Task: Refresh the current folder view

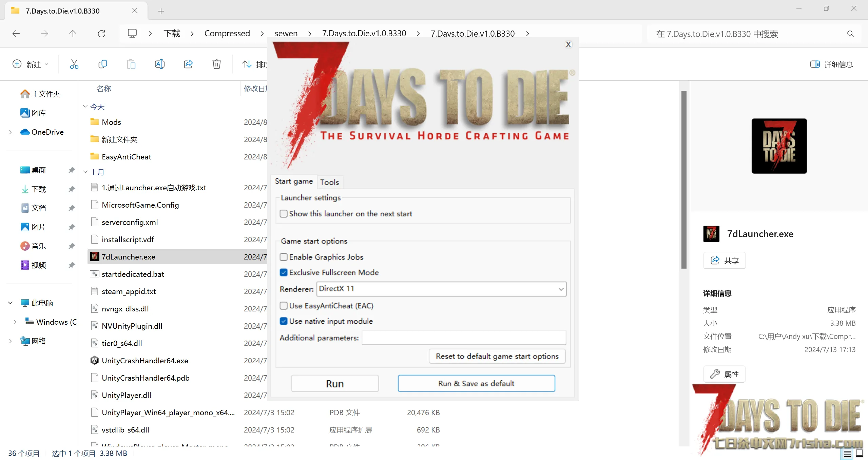Action: (x=101, y=34)
